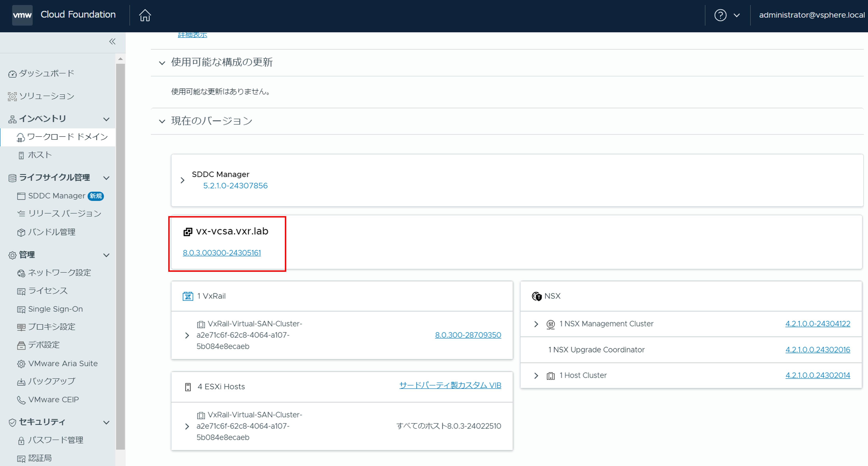The height and width of the screenshot is (466, 868).
Task: Open third-party custom VIB link
Action: pos(450,385)
